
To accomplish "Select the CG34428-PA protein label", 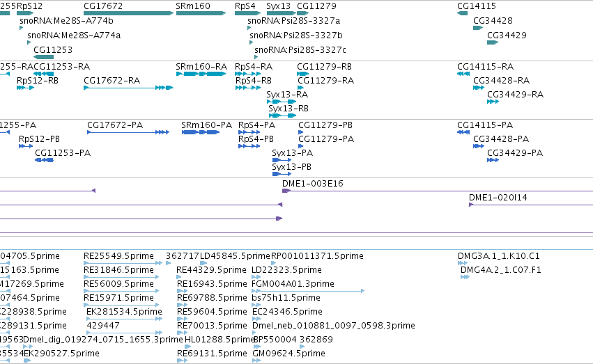I will (x=501, y=139).
